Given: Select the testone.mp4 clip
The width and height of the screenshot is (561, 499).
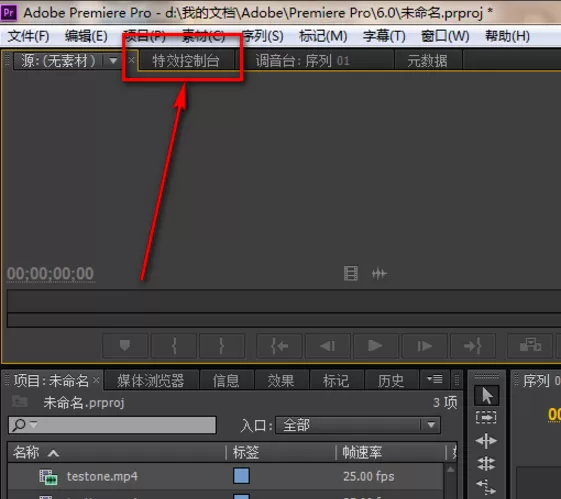Looking at the screenshot, I should 102,476.
